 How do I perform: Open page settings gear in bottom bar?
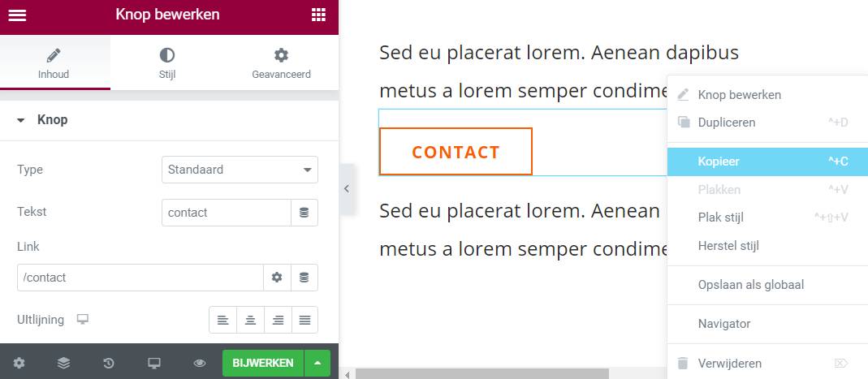(19, 363)
